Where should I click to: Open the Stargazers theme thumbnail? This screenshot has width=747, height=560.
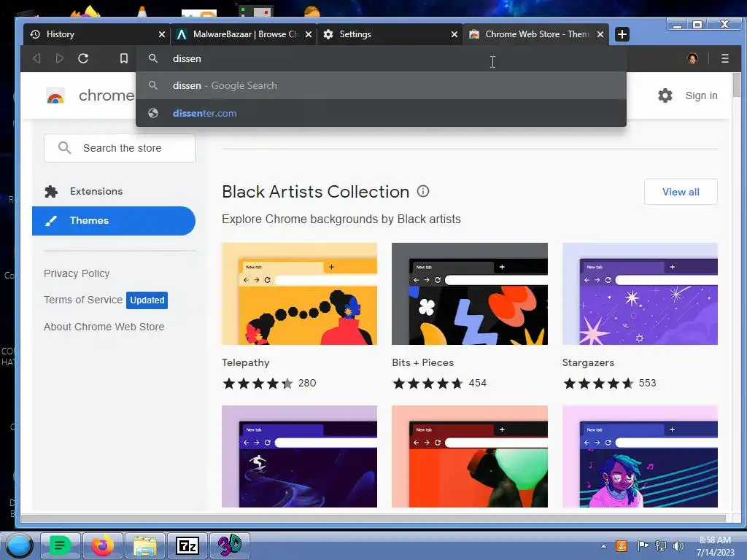point(640,294)
